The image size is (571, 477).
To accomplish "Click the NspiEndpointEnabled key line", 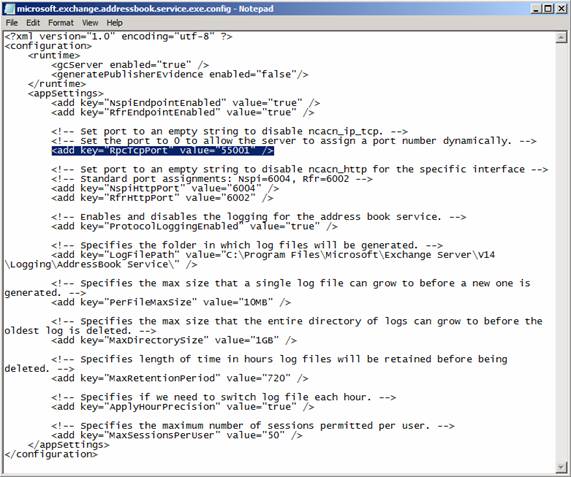I will pos(186,103).
